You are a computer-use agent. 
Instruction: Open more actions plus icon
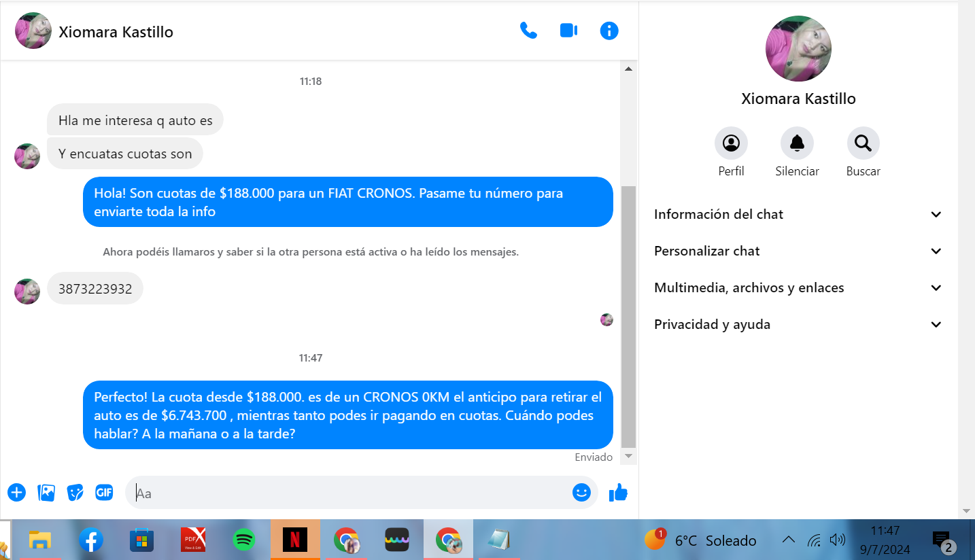point(16,493)
